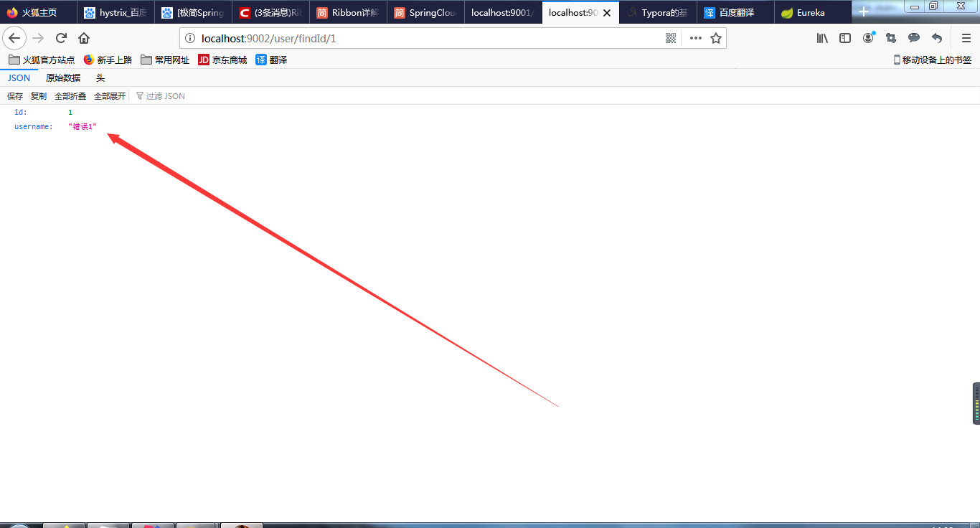
Task: Open the hamburger application menu
Action: 966,38
